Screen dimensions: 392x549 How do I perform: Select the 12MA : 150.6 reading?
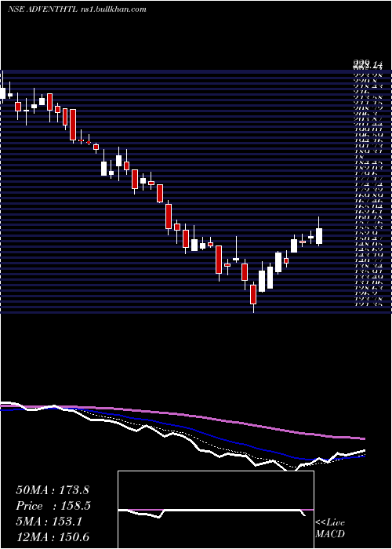click(52, 537)
